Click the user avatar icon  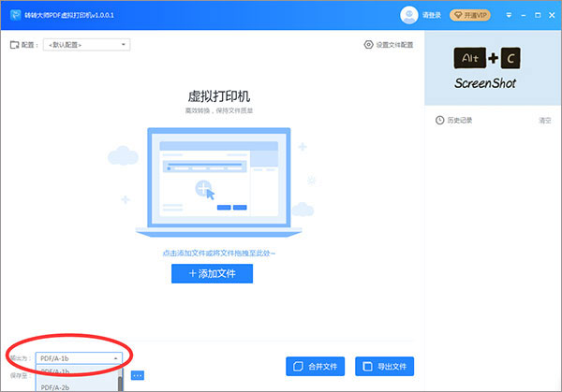pyautogui.click(x=409, y=15)
